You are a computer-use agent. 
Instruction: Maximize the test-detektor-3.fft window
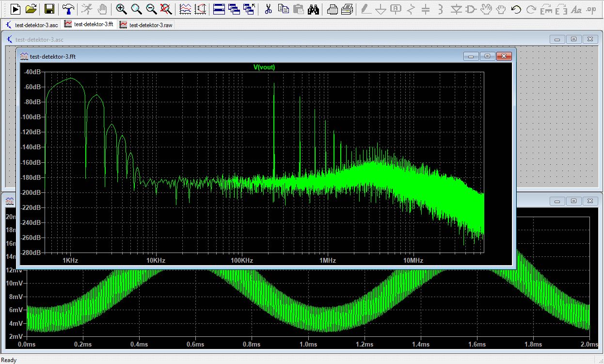(488, 56)
